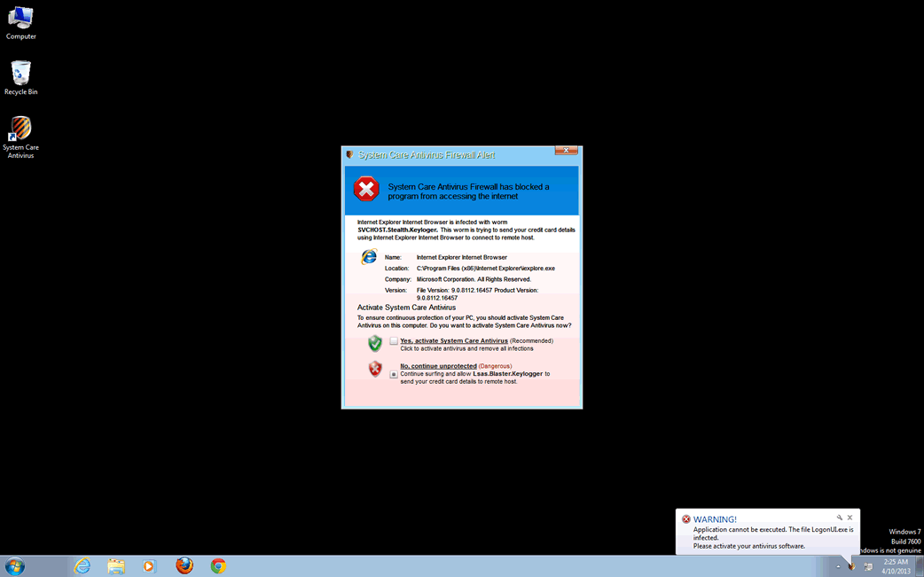Viewport: 924px width, 577px height.
Task: Open the Windows Start menu
Action: 15,565
